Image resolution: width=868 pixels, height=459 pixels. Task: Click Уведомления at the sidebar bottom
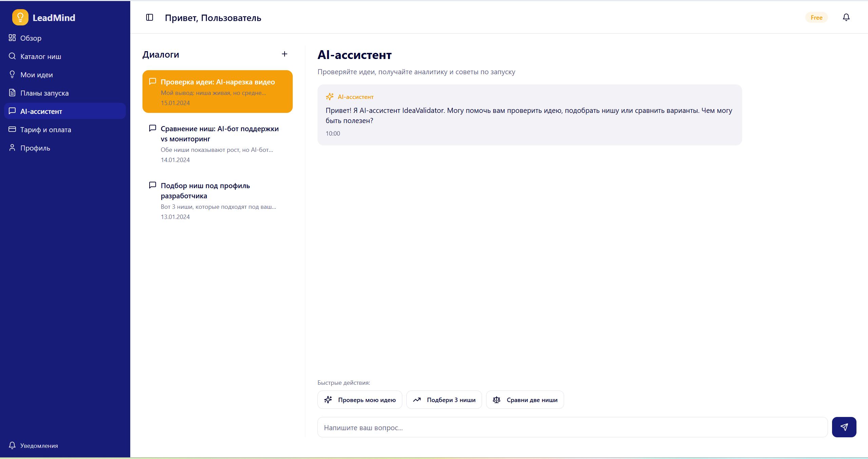[x=39, y=445]
